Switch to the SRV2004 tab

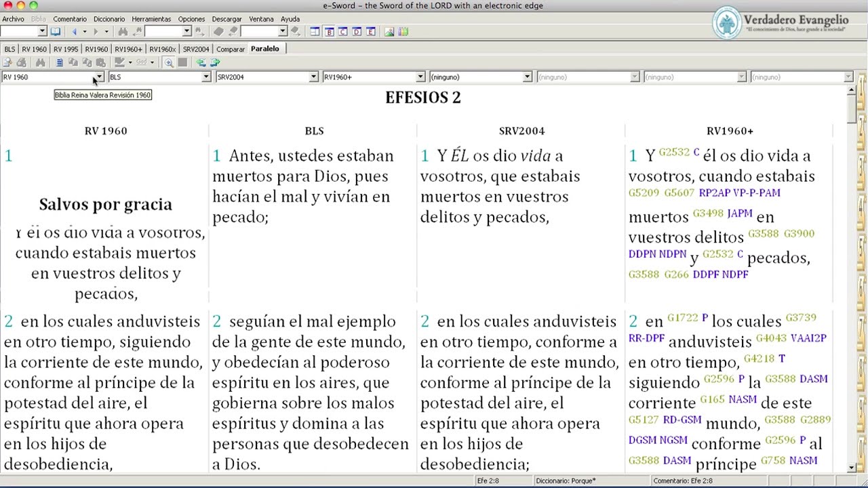tap(196, 49)
